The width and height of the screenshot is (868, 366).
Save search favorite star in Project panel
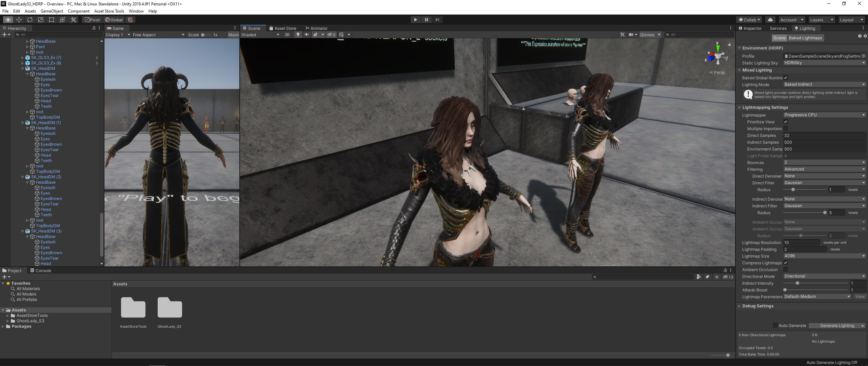click(716, 277)
